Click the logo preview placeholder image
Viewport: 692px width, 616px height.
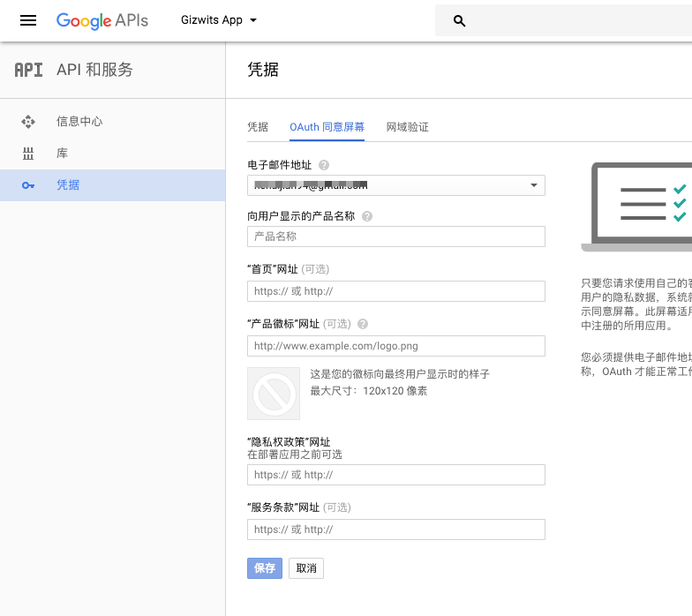[x=274, y=394]
